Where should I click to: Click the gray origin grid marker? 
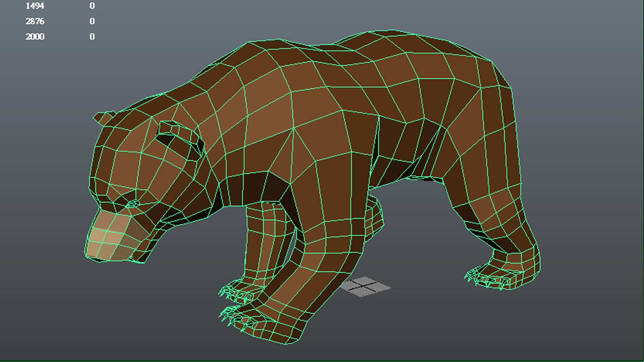click(366, 287)
